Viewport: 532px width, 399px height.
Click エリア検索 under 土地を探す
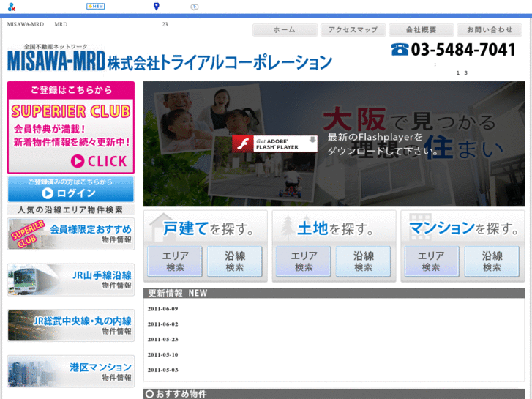304,261
